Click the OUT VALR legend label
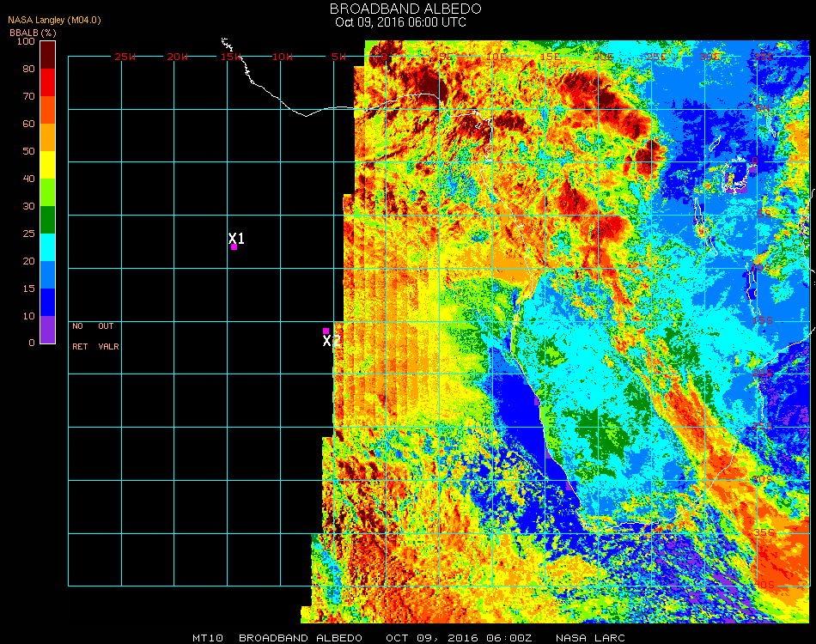816x644 pixels. (x=108, y=337)
